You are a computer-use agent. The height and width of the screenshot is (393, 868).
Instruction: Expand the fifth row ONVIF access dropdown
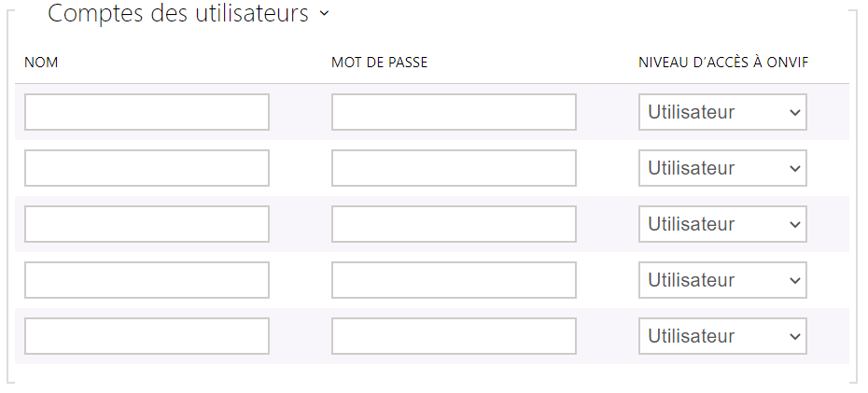[722, 336]
